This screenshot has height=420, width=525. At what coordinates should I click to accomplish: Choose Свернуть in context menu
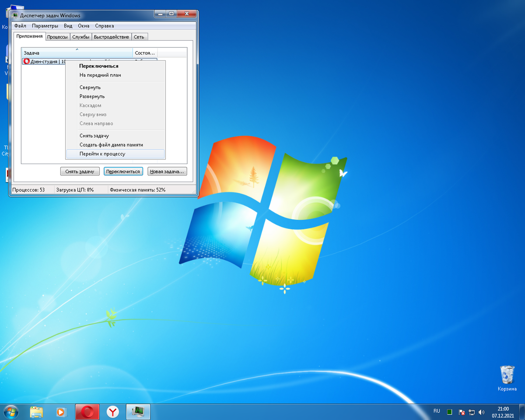pos(115,87)
